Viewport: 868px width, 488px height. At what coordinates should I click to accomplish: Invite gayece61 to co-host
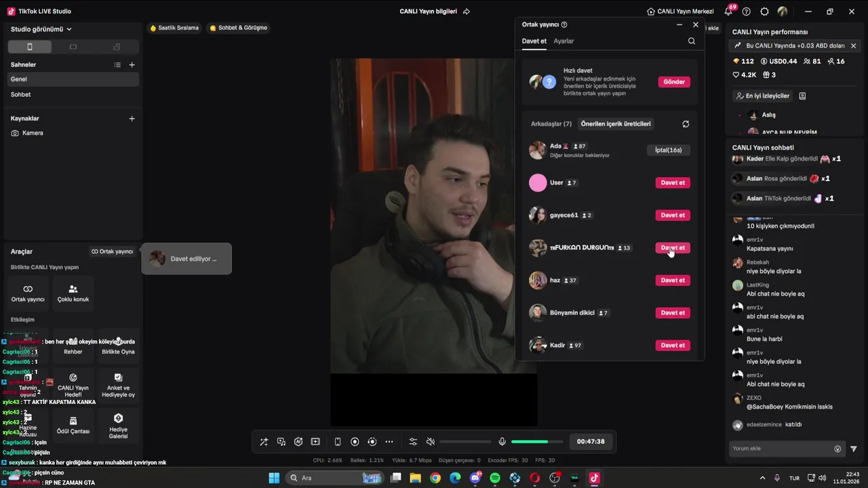[673, 215]
